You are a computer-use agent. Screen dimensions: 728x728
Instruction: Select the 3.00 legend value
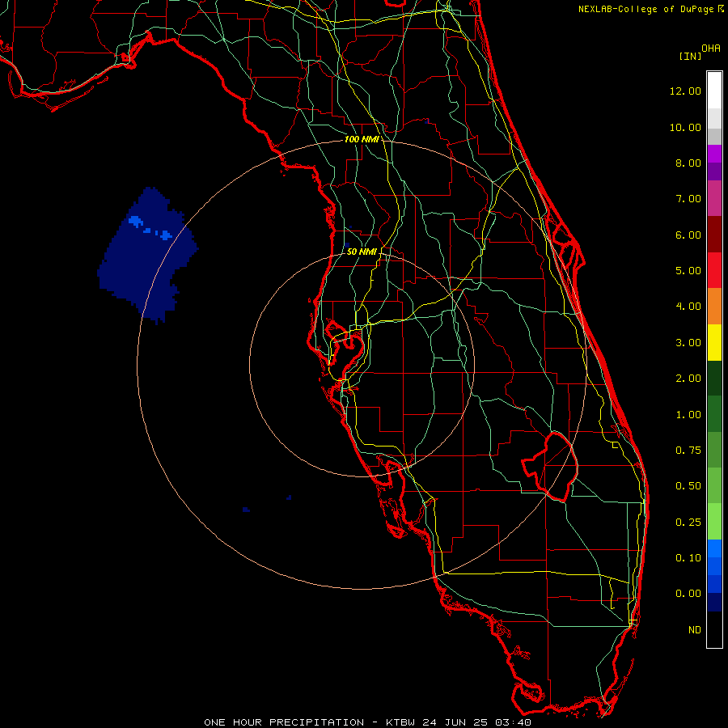point(688,343)
